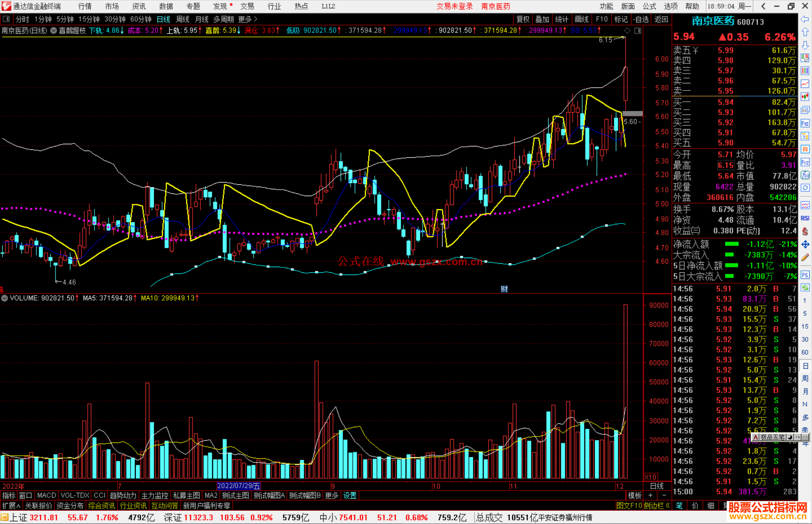Open the candlestick chart sidebar icon

(805, 97)
